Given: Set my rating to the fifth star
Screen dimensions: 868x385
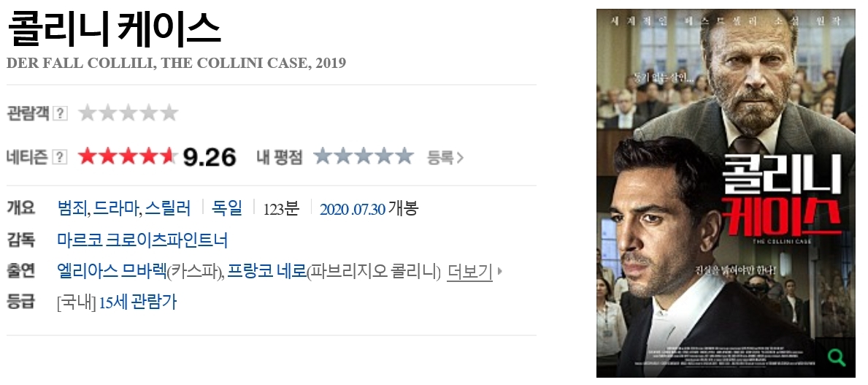Looking at the screenshot, I should click(x=404, y=157).
